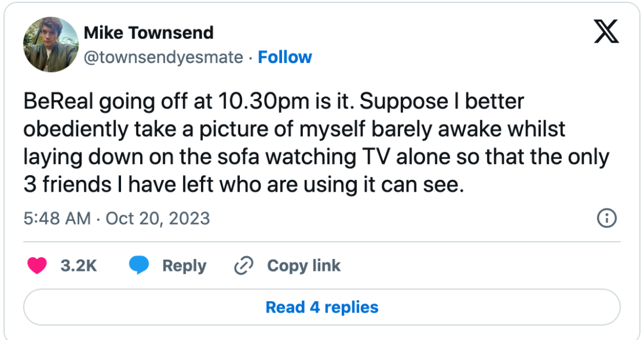Open the @townsendyesmate handle link

point(163,57)
